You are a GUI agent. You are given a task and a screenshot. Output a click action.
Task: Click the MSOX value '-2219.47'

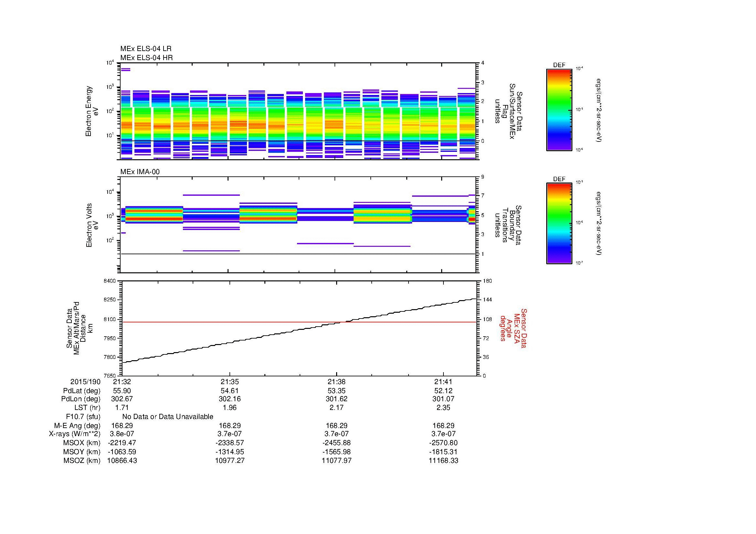pos(122,443)
